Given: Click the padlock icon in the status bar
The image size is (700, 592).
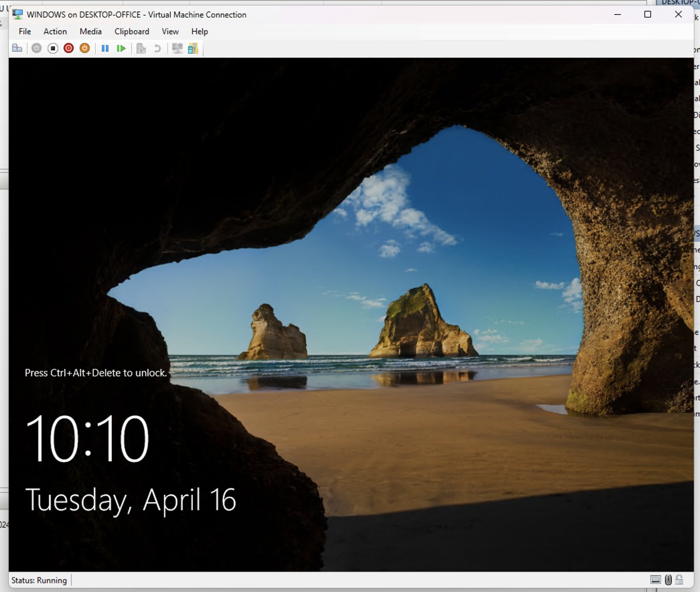Looking at the screenshot, I should coord(679,580).
